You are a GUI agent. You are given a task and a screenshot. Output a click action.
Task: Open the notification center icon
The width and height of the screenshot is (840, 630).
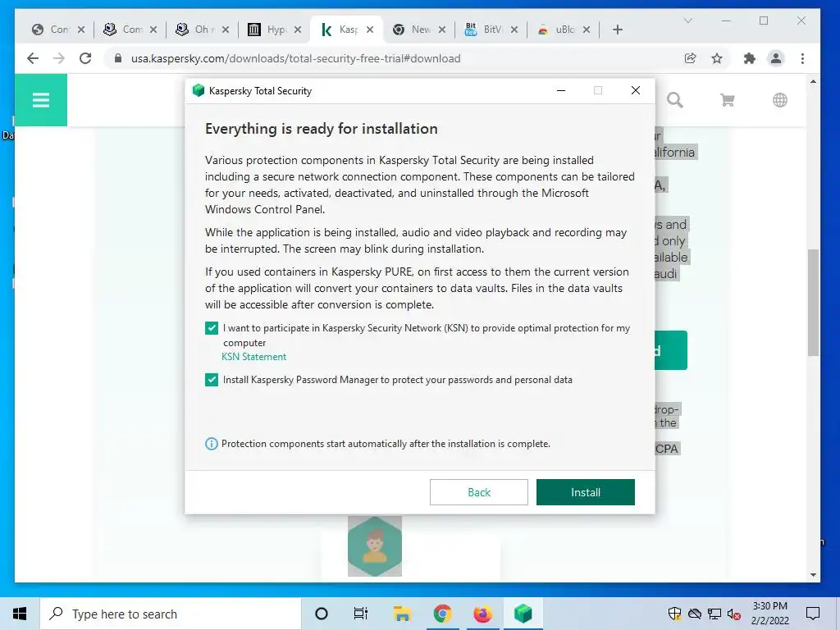click(813, 614)
